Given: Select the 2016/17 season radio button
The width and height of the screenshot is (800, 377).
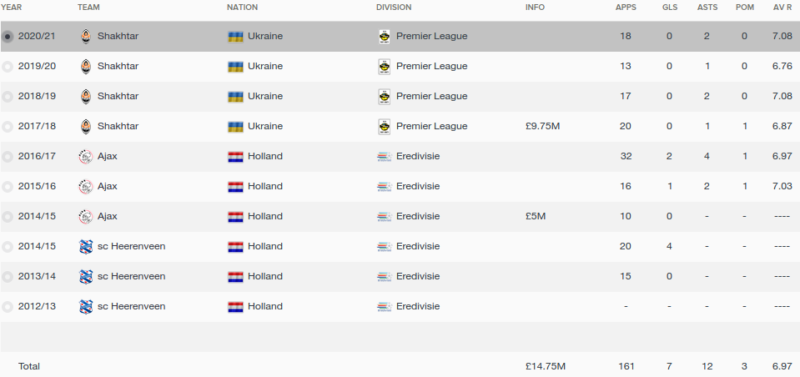Looking at the screenshot, I should click(x=7, y=157).
